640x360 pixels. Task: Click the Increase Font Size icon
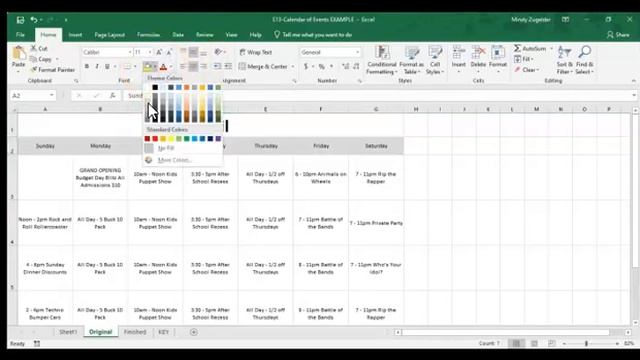159,52
